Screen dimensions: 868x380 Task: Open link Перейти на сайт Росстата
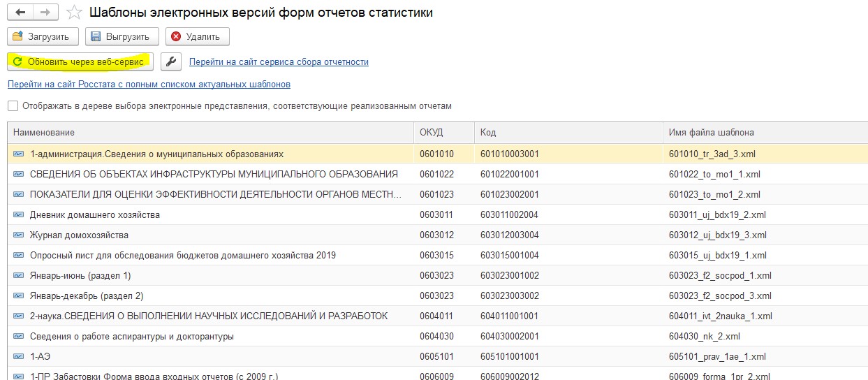[149, 84]
